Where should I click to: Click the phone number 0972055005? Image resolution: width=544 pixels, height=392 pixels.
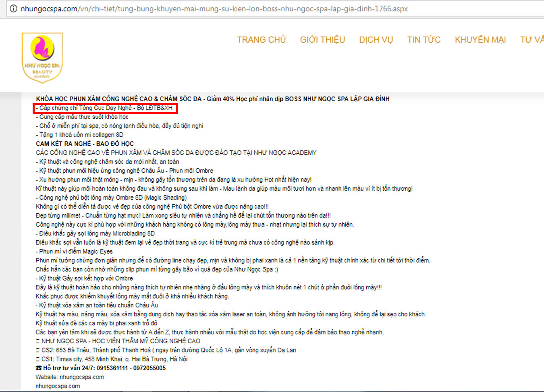point(149,368)
